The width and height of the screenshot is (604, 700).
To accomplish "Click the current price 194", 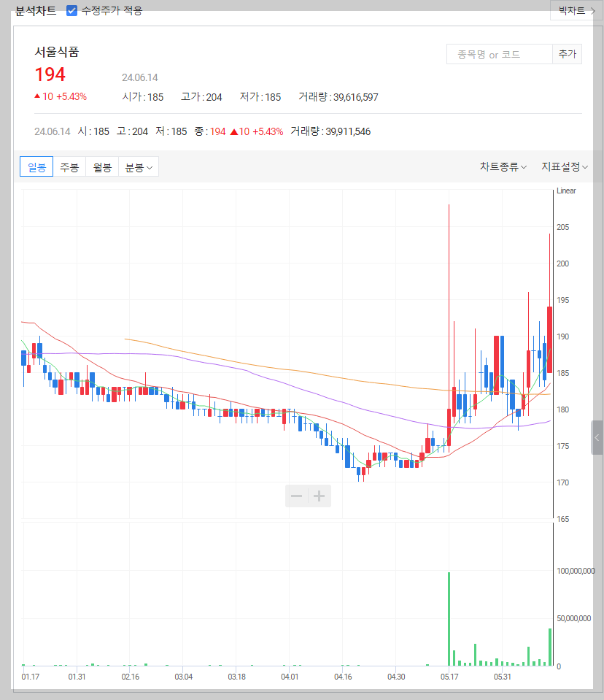I will (x=50, y=74).
